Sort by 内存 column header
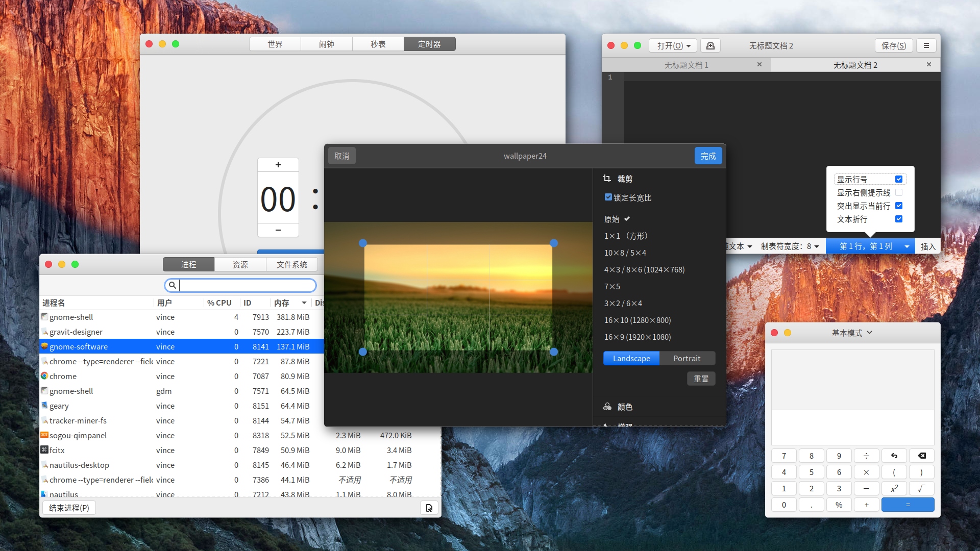This screenshot has height=551, width=980. point(290,303)
